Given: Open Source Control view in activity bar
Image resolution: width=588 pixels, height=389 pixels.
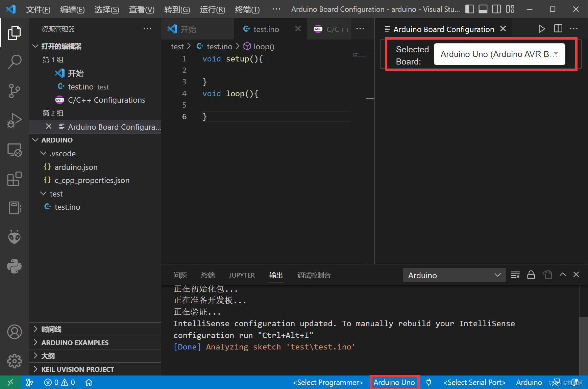Looking at the screenshot, I should point(14,91).
